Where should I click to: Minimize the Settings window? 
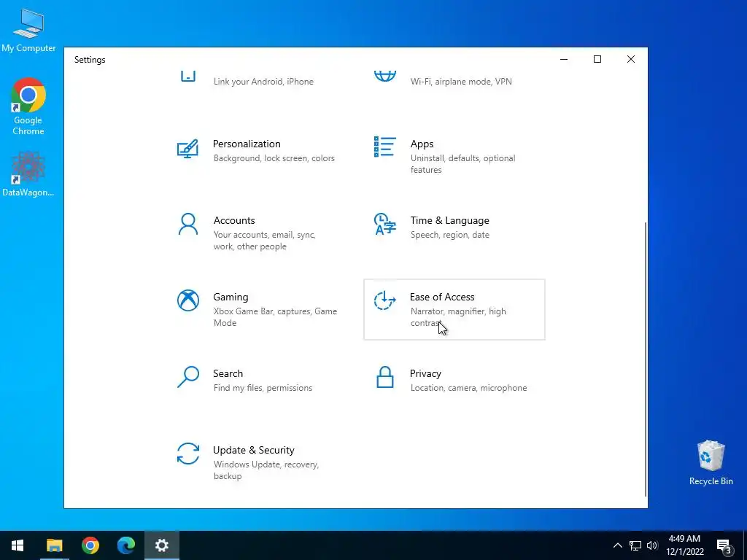(x=564, y=60)
